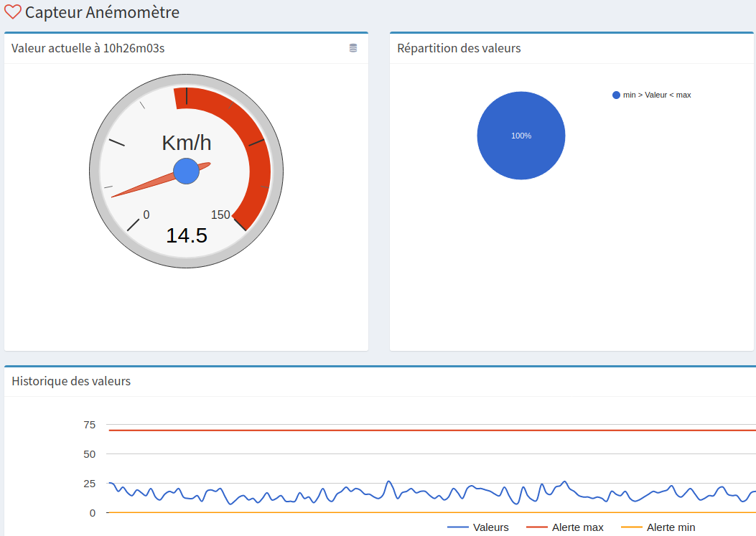Screen dimensions: 756x536
Task: Click the 75 y-axis label in history chart
Action: coord(90,425)
